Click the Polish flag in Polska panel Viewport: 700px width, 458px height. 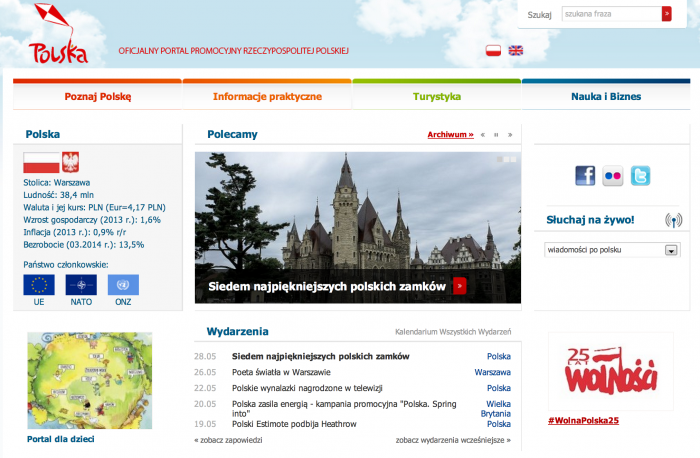pyautogui.click(x=41, y=162)
